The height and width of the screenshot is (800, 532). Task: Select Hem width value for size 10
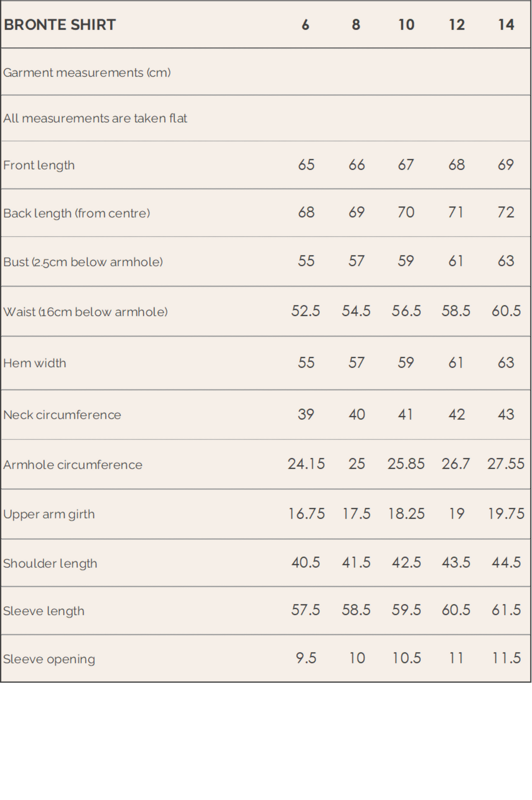(x=406, y=363)
